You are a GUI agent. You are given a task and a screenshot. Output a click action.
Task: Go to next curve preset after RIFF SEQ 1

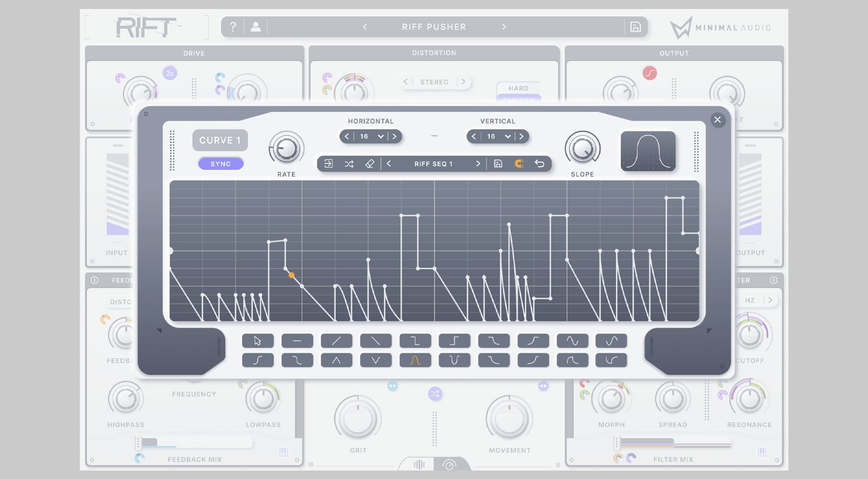478,164
